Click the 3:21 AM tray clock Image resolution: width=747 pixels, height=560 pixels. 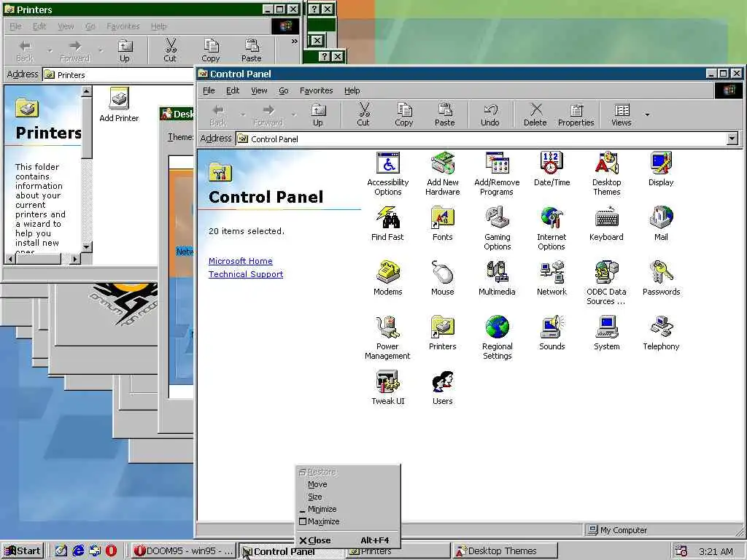click(x=716, y=551)
